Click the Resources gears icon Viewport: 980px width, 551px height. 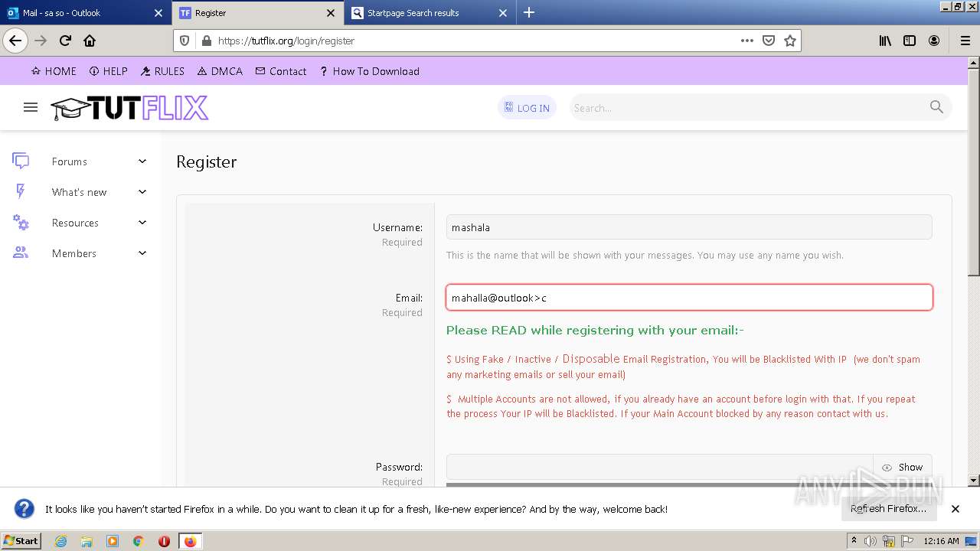coord(21,223)
